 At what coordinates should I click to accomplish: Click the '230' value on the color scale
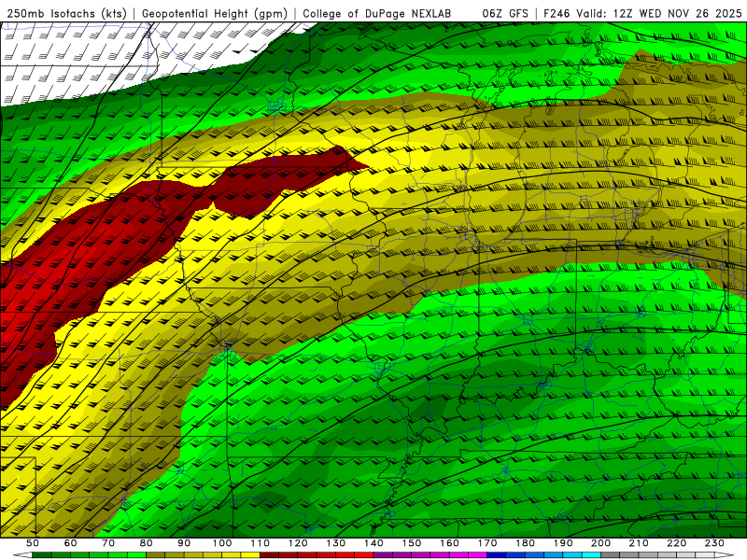tap(714, 543)
